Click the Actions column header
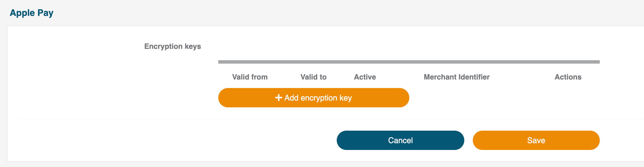Viewport: 644px width, 167px height. click(x=568, y=77)
